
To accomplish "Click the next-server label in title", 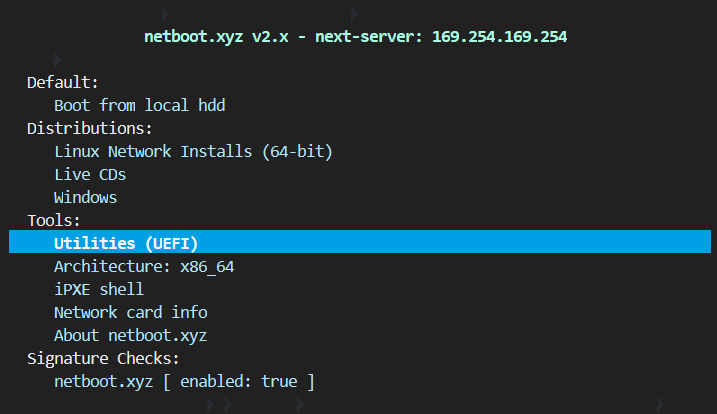I will click(370, 37).
